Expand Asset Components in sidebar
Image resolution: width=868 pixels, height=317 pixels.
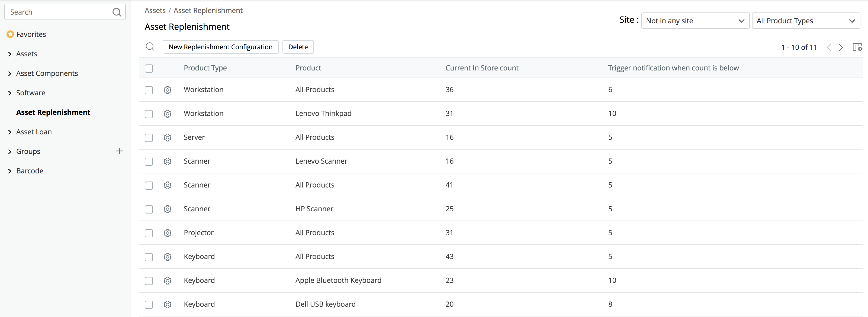47,73
